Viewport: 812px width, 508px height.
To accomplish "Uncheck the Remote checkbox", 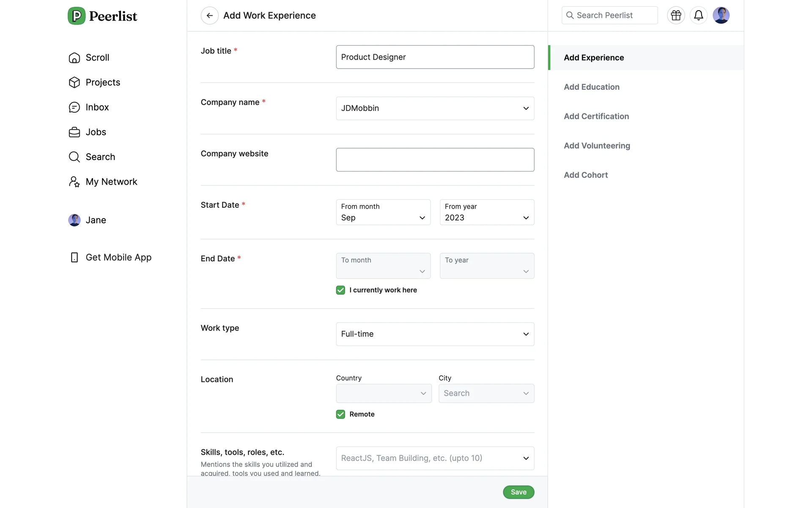I will [340, 414].
